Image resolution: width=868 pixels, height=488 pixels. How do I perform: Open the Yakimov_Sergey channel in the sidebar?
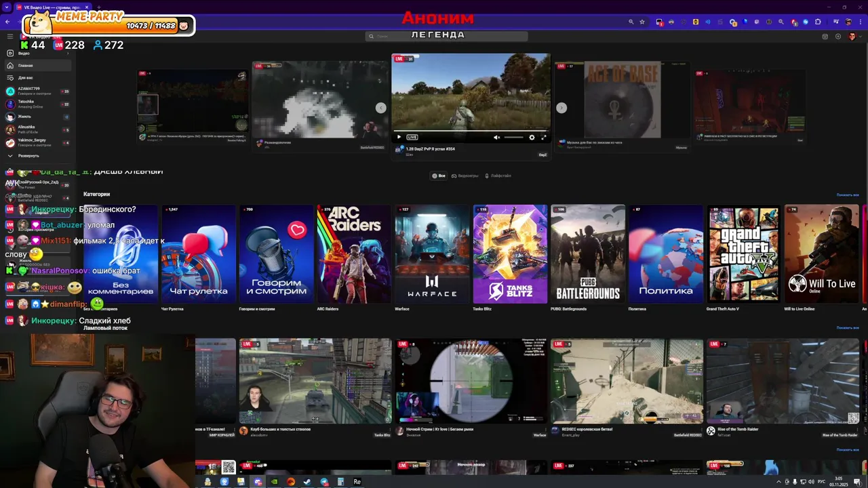pos(37,142)
